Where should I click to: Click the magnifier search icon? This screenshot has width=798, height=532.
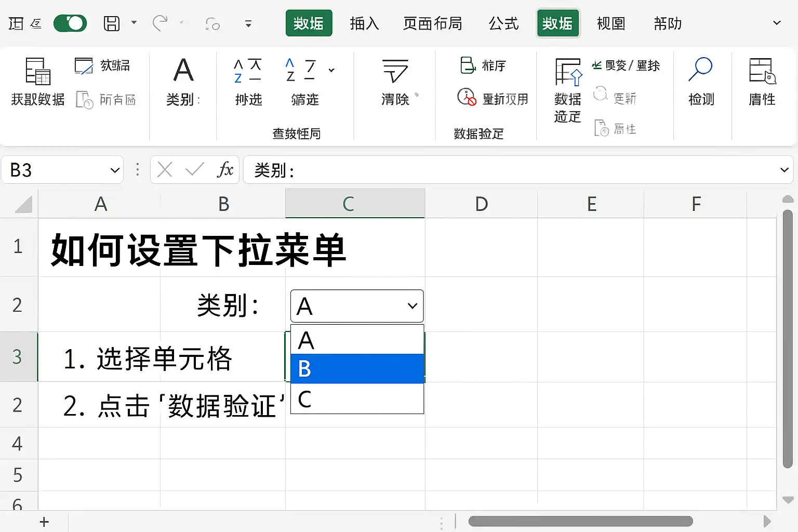[700, 70]
